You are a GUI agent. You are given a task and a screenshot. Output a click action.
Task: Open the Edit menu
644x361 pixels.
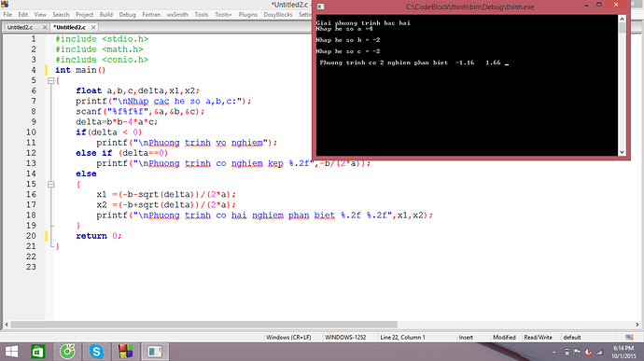[x=23, y=14]
